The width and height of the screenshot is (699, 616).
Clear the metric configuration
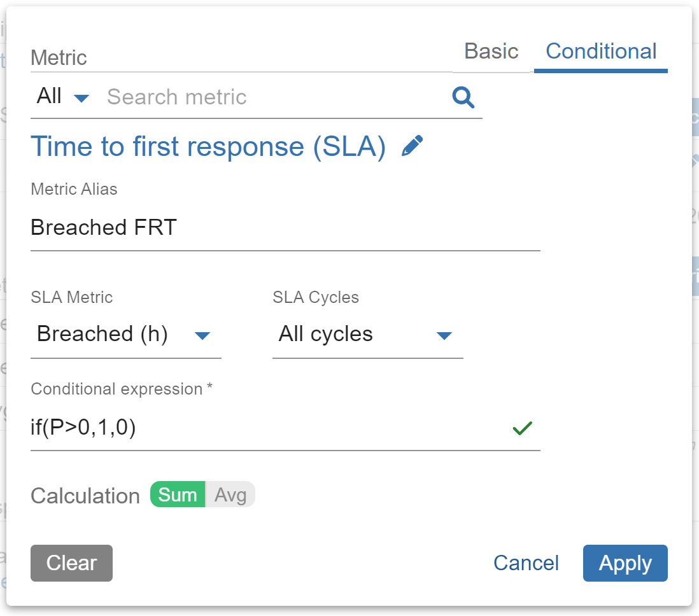[71, 563]
